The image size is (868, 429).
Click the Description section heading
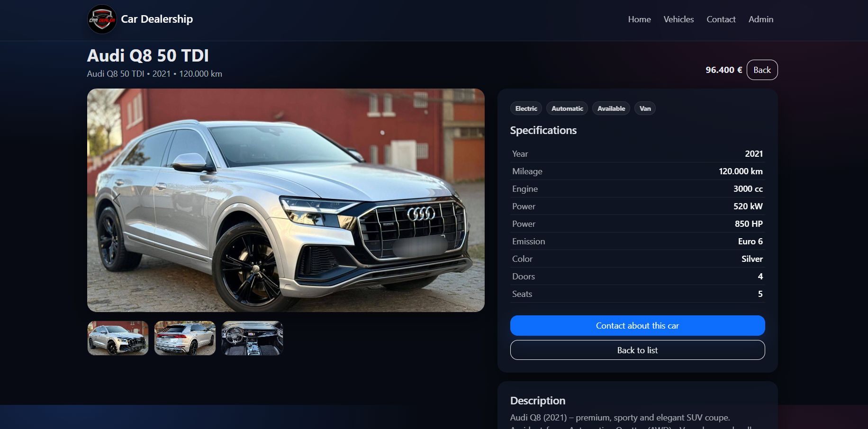[538, 401]
